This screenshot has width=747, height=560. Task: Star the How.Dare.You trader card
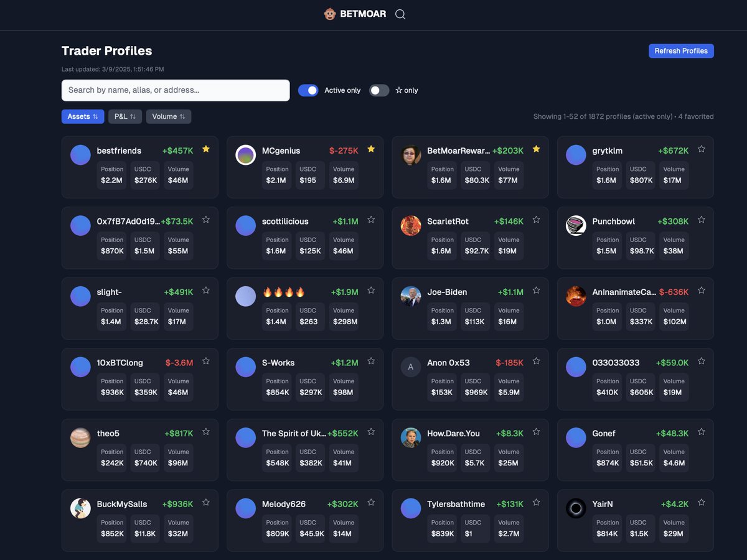536,432
